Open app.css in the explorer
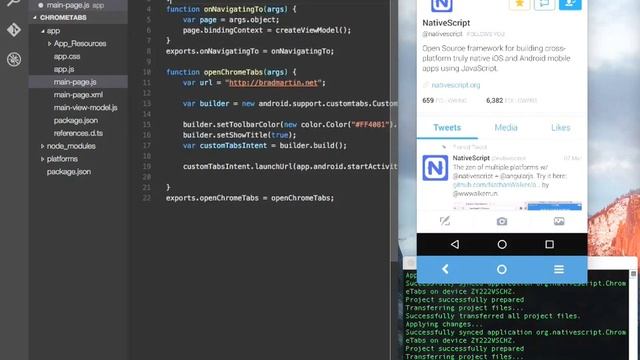640x360 pixels. click(67, 56)
